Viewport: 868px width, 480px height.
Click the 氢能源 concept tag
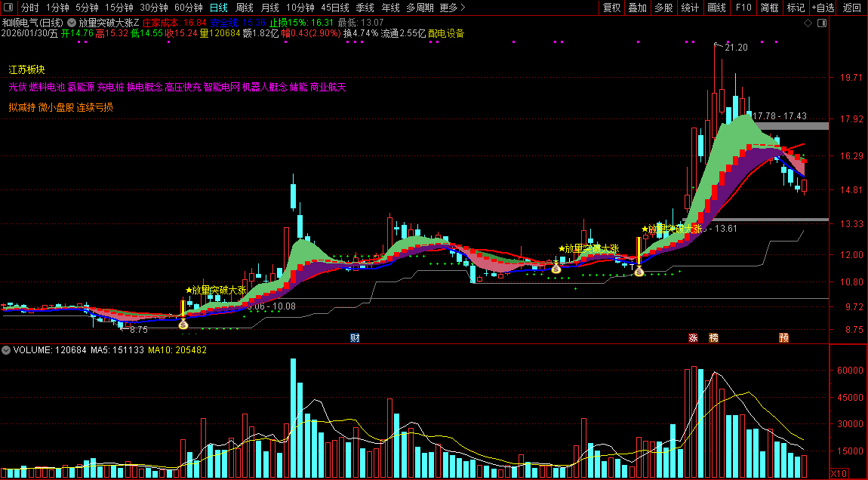(81, 87)
